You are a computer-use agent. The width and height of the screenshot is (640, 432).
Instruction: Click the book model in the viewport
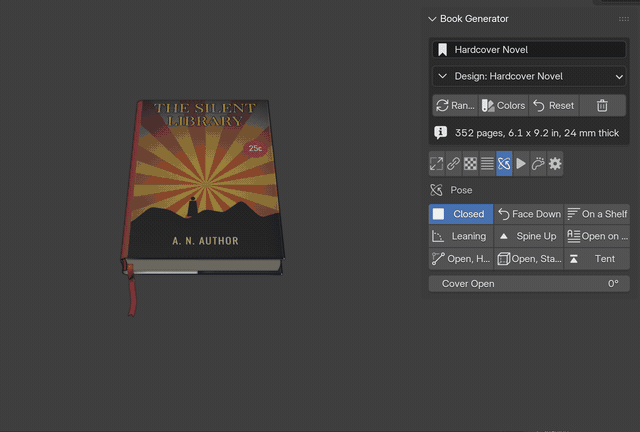(x=204, y=188)
